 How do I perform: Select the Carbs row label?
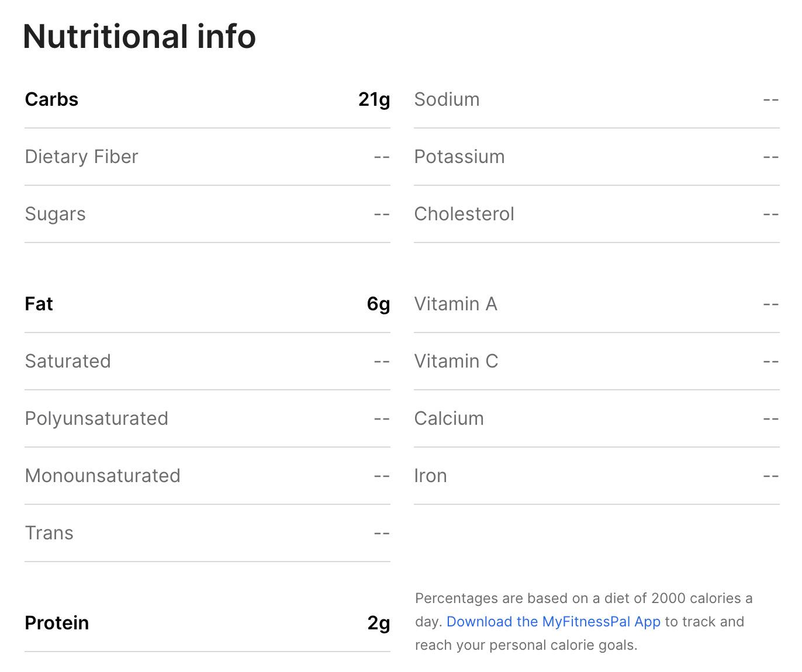51,99
